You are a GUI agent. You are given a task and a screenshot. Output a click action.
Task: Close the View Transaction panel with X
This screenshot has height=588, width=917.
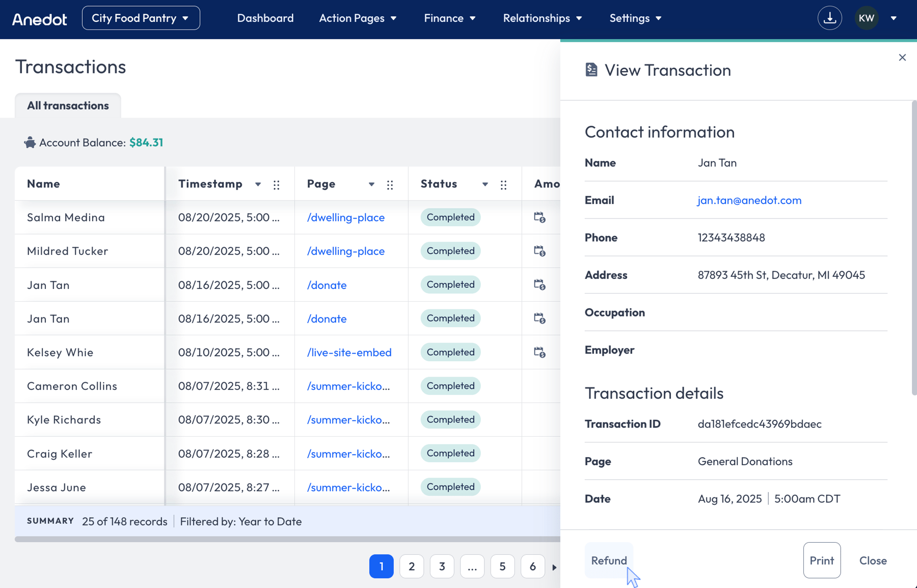[x=902, y=58]
